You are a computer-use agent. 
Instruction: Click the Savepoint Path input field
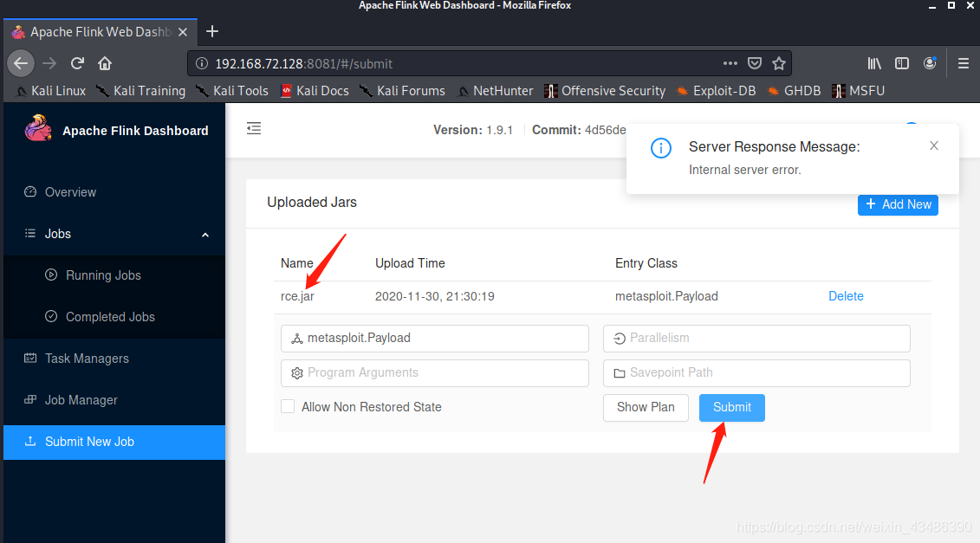point(756,373)
